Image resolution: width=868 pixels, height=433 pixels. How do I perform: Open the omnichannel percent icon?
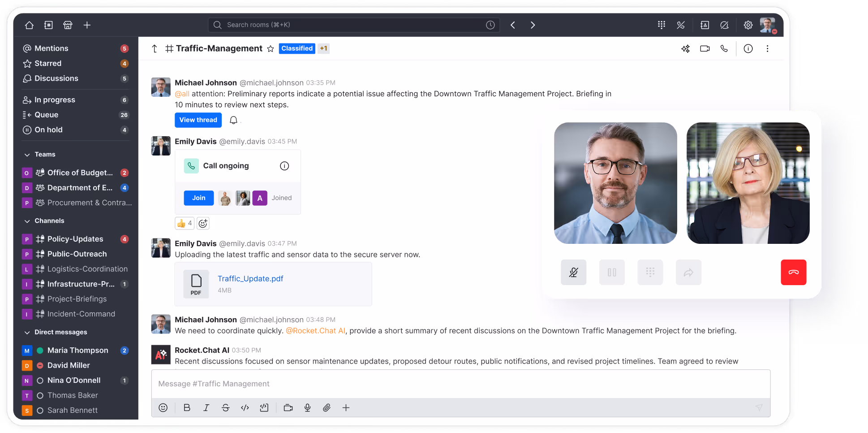point(681,25)
